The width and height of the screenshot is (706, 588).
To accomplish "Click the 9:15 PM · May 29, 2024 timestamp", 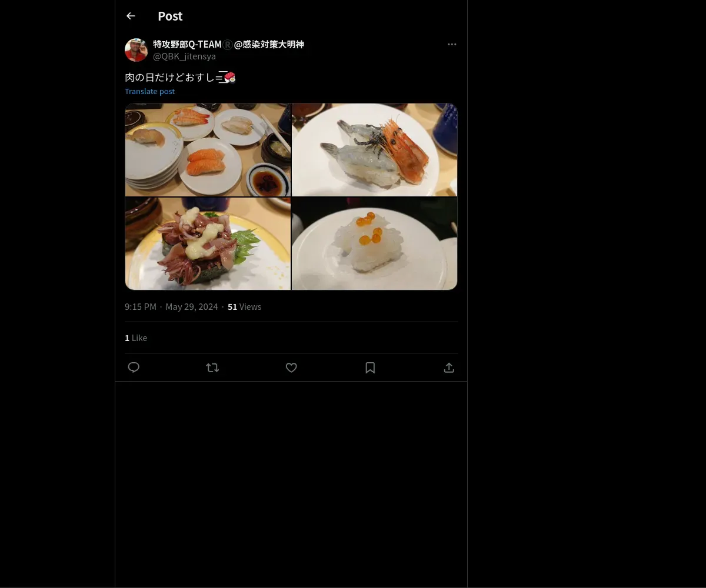I will click(171, 307).
